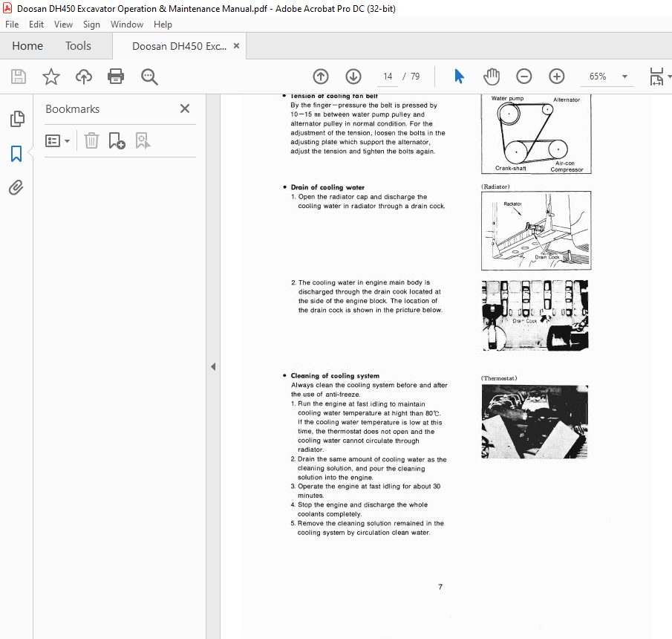The width and height of the screenshot is (672, 639).
Task: Click the '(Radiator)' caption
Action: 495,186
